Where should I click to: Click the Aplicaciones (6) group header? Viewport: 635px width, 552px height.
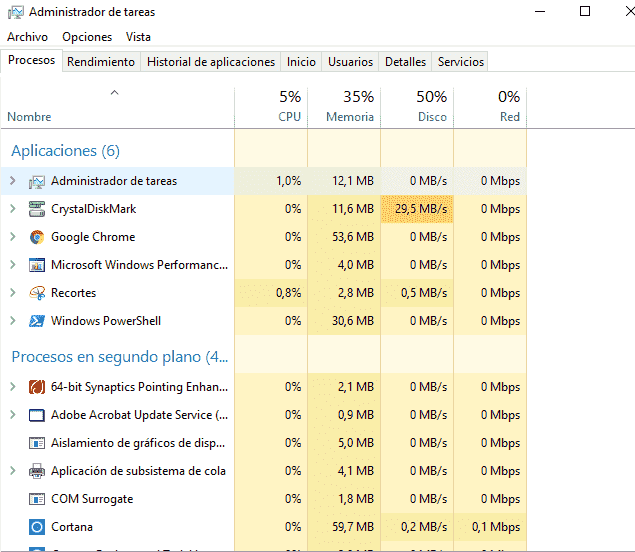pyautogui.click(x=66, y=151)
